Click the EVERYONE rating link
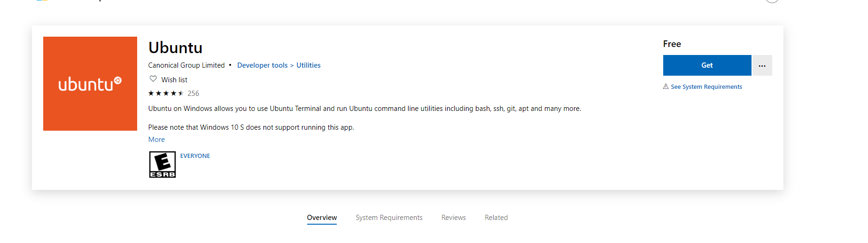868x243 pixels. [195, 156]
